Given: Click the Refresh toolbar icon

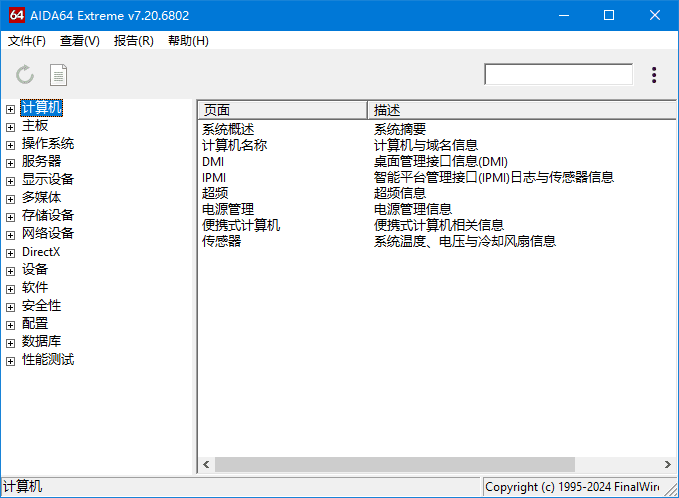Looking at the screenshot, I should click(x=25, y=75).
